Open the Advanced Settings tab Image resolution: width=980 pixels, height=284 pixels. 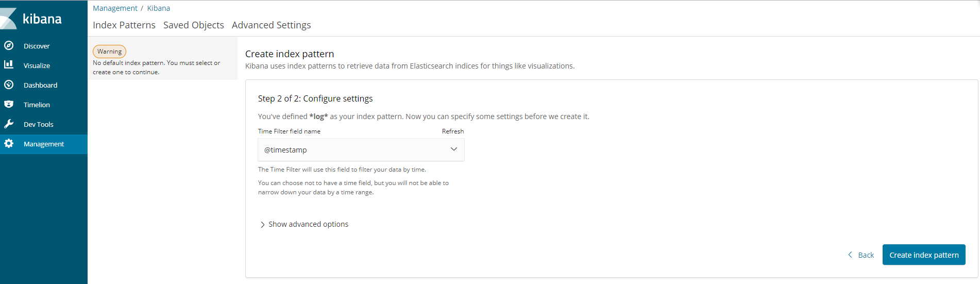[x=271, y=25]
